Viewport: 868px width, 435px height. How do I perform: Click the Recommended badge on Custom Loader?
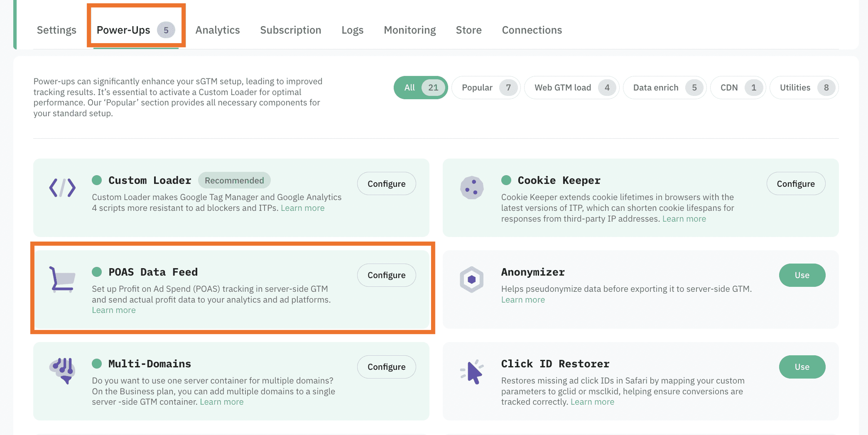click(234, 181)
